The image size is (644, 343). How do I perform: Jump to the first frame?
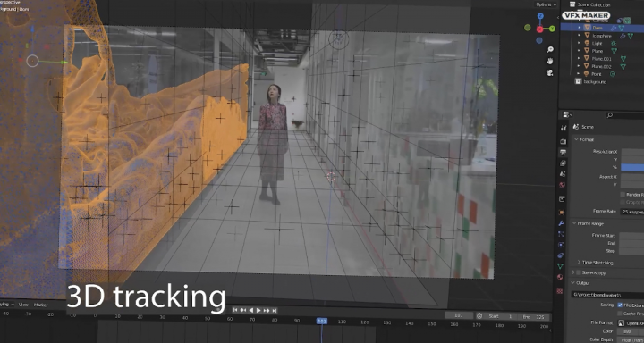click(235, 311)
